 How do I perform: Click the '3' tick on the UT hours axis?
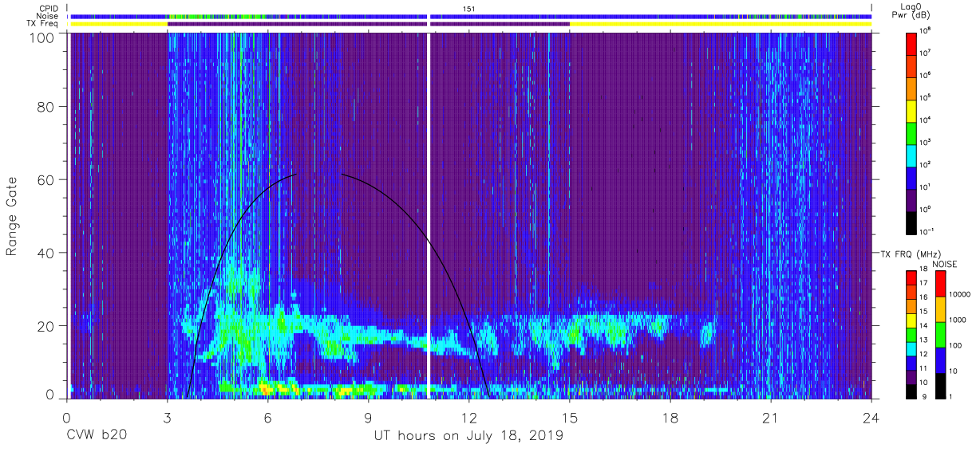[167, 418]
